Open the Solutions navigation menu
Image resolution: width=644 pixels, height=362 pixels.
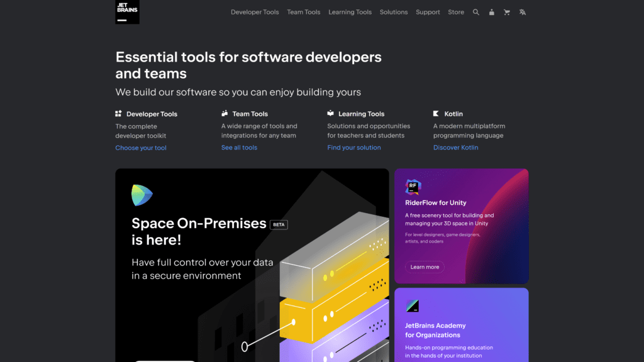(x=394, y=13)
